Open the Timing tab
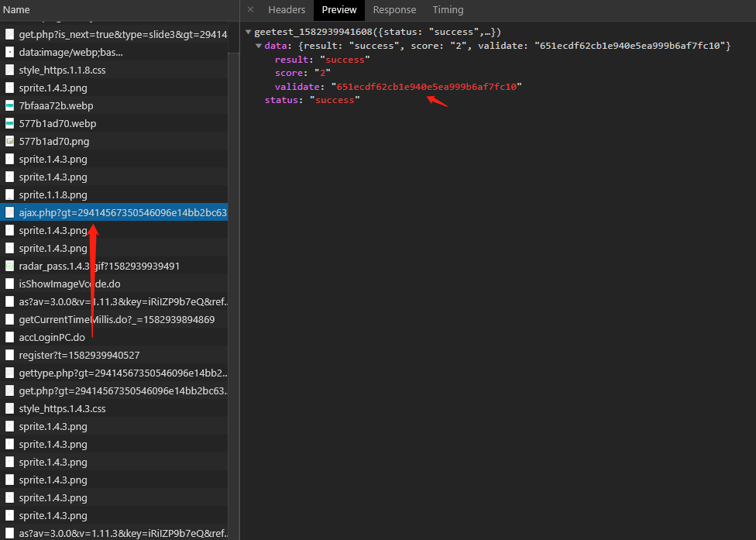This screenshot has height=540, width=756. point(448,9)
